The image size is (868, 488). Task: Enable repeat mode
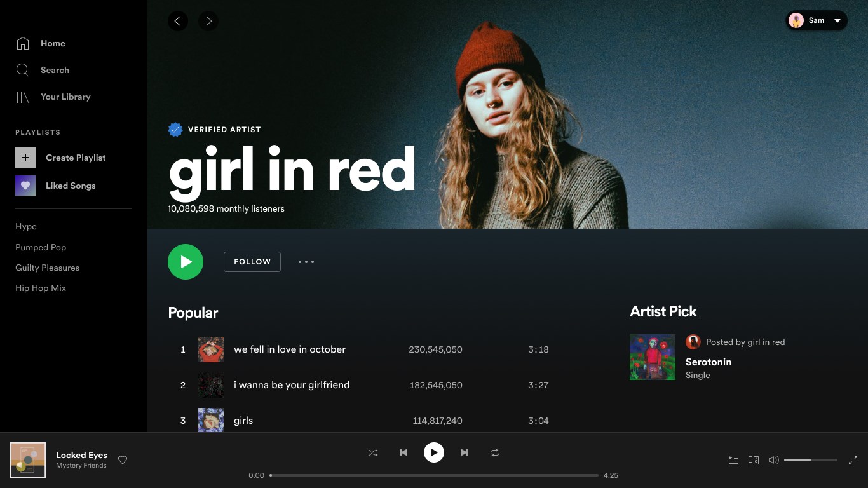(x=495, y=452)
